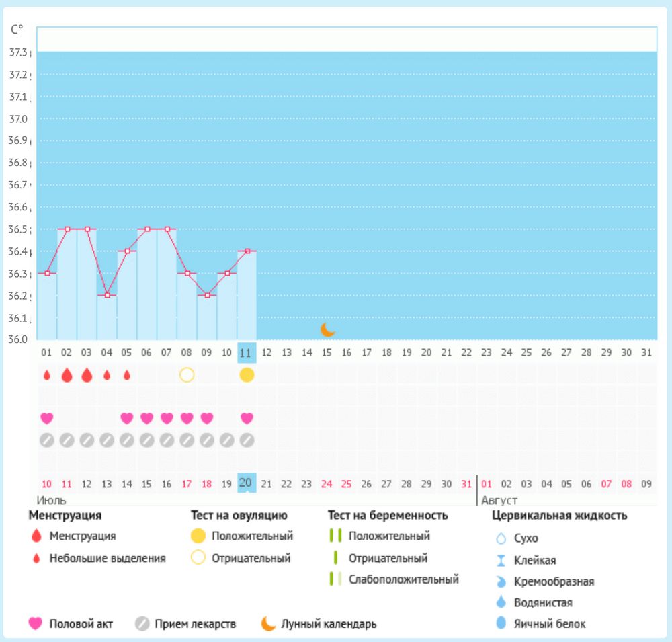
Task: Click the highlighted cycle day 11 label
Action: (247, 352)
